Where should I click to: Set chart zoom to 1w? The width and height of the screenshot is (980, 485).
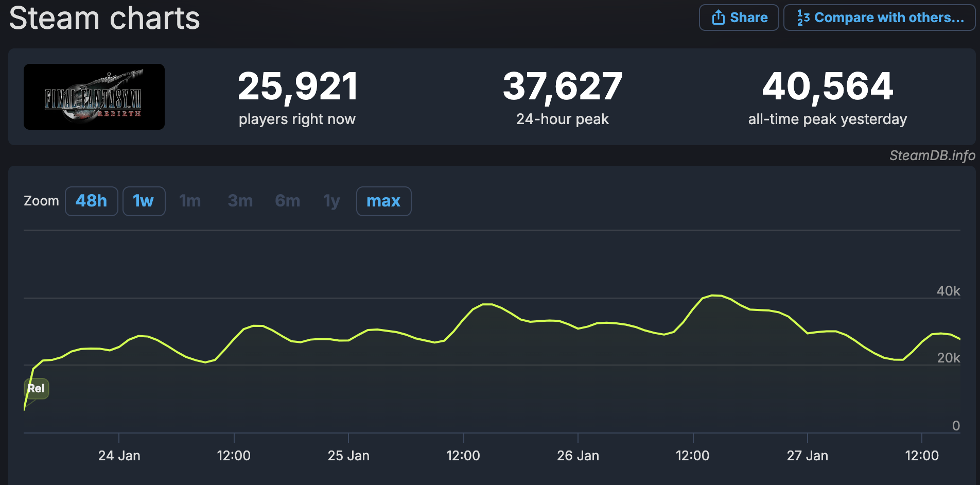[144, 201]
